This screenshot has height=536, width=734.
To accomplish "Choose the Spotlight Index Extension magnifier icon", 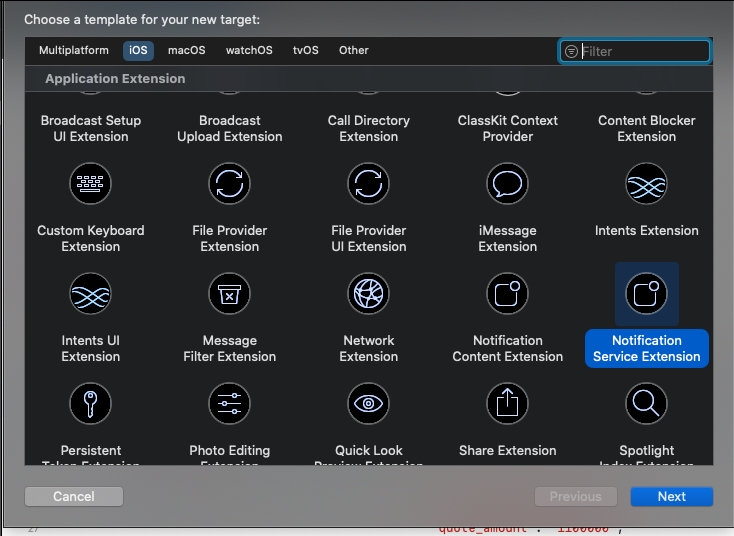I will click(646, 404).
